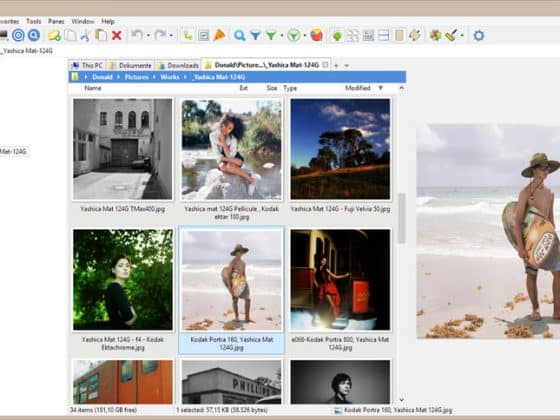The image size is (560, 420).
Task: Click the blue circle magnifier toolbar icon
Action: pos(34,35)
